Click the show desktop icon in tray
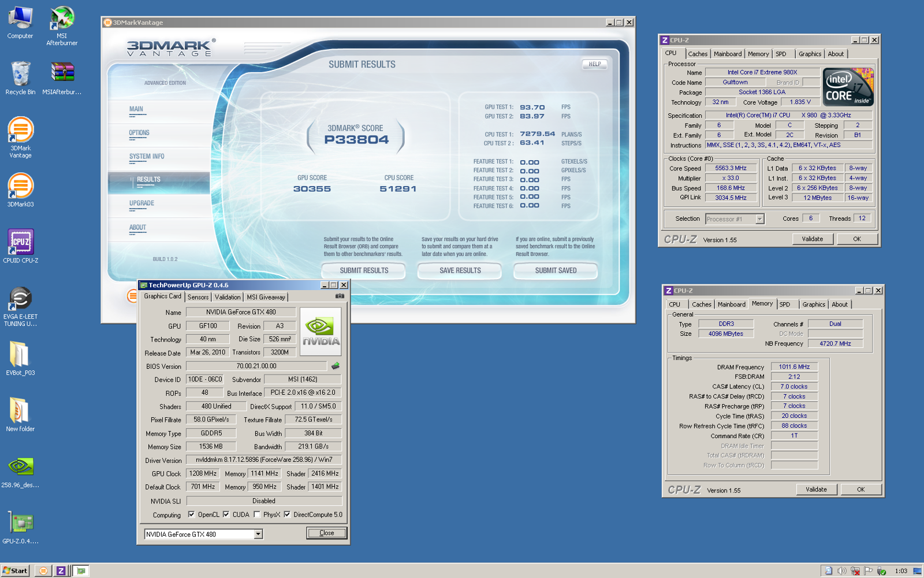The height and width of the screenshot is (578, 924). (x=917, y=571)
